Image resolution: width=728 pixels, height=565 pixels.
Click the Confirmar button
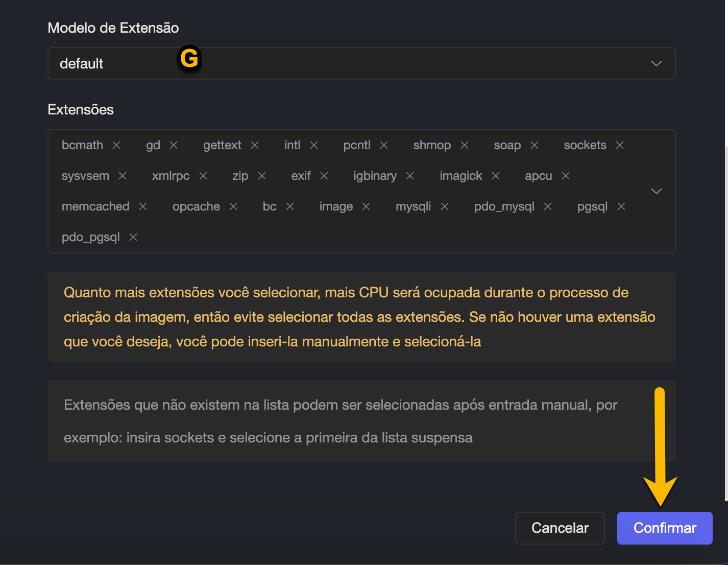tap(664, 528)
